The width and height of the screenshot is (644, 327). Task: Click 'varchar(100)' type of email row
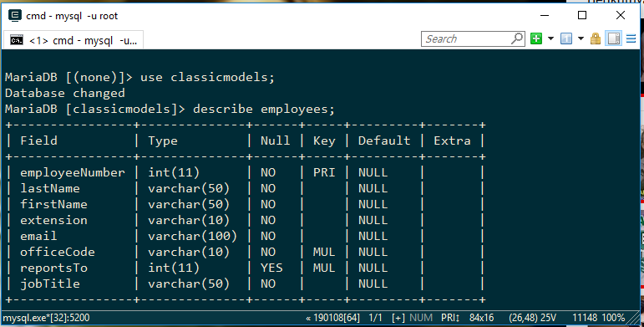[x=193, y=236]
